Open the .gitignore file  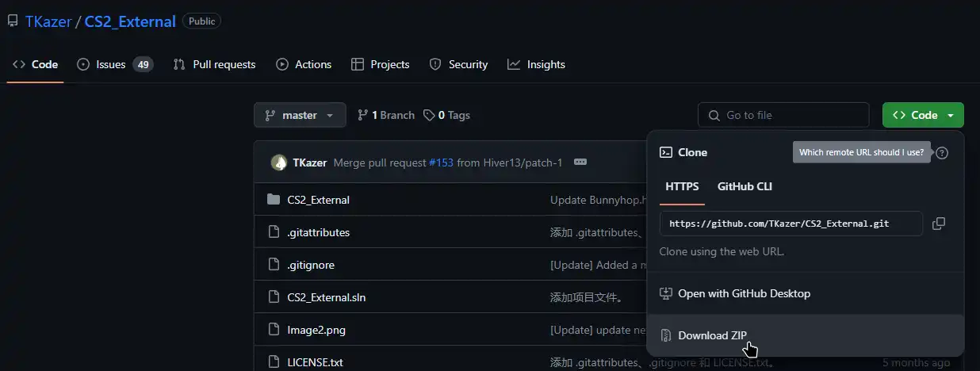[x=310, y=265]
